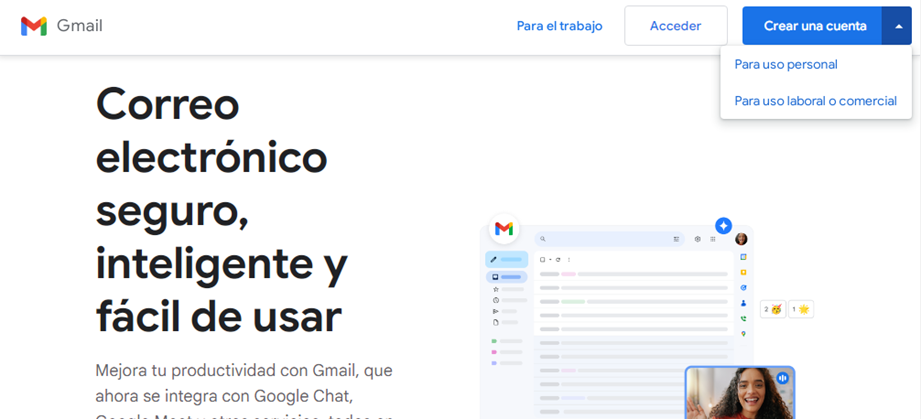The width and height of the screenshot is (921, 419).
Task: Click the snoozed clock icon in sidebar
Action: point(495,300)
